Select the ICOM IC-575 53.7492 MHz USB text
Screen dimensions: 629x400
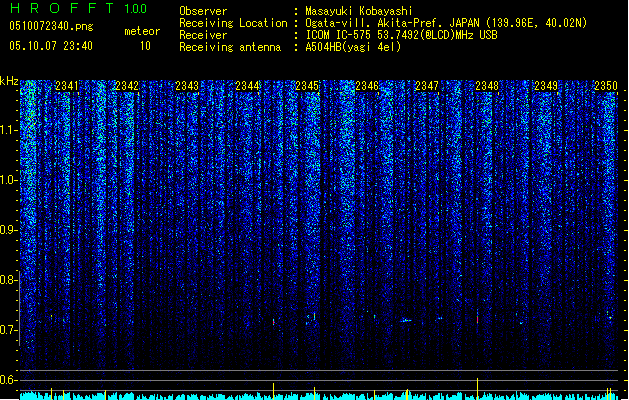click(x=401, y=35)
